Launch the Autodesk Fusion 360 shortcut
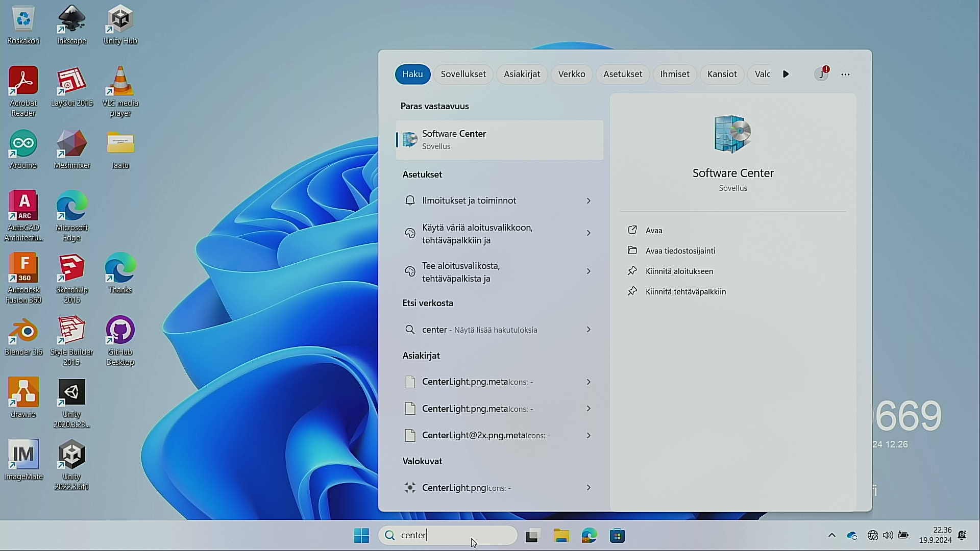 tap(23, 278)
